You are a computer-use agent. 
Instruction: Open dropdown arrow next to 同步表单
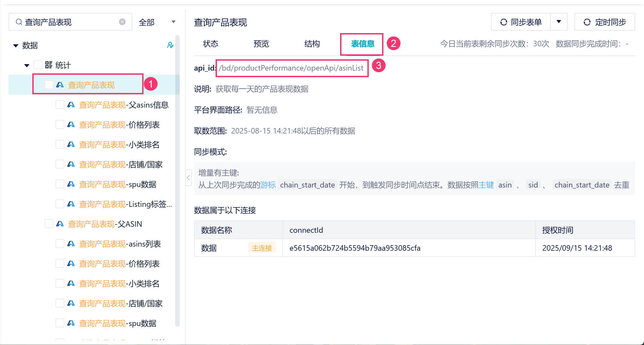[x=559, y=22]
